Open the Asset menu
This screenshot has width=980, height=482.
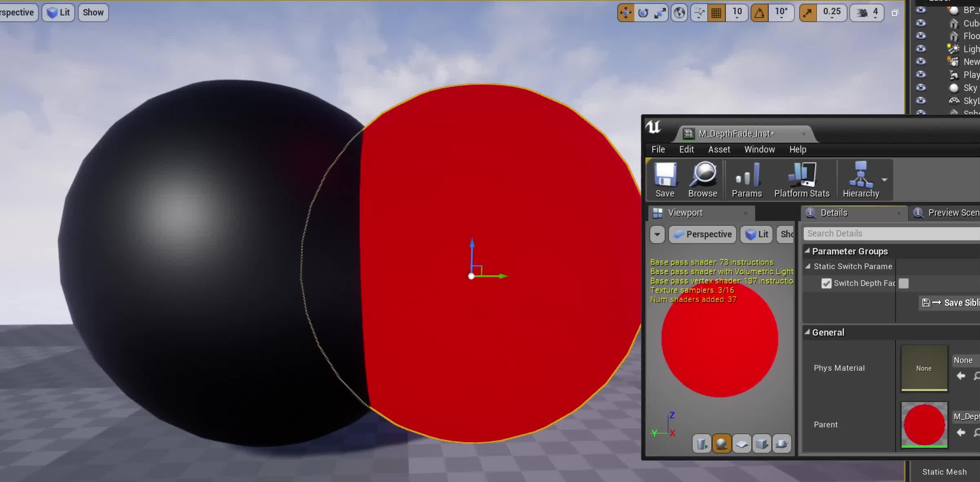[719, 149]
